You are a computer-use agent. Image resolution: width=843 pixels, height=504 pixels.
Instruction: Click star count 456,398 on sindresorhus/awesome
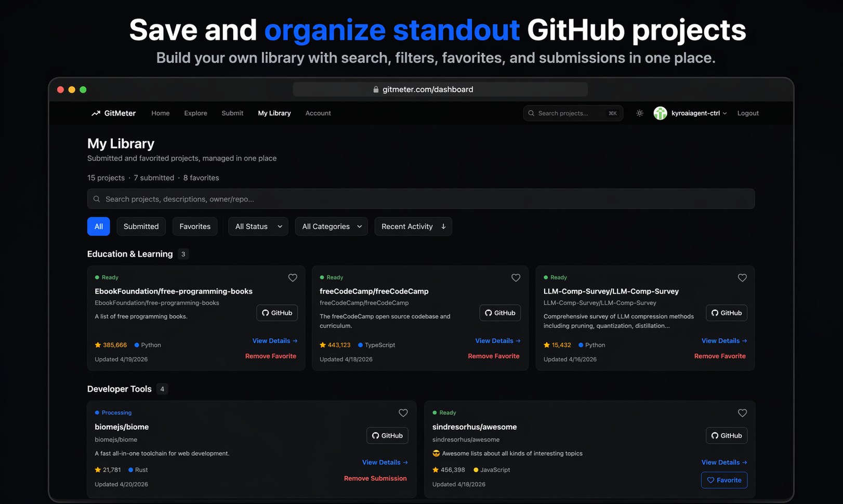449,470
